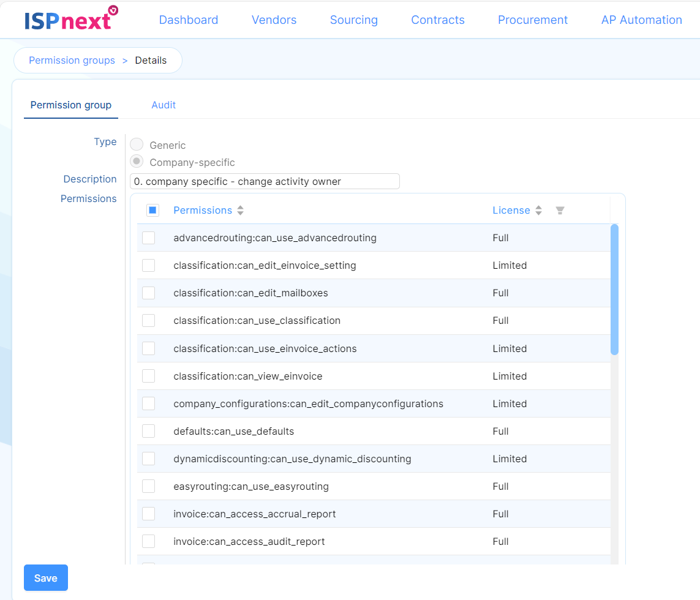Open the AP Automation menu
The height and width of the screenshot is (600, 700).
tap(642, 20)
